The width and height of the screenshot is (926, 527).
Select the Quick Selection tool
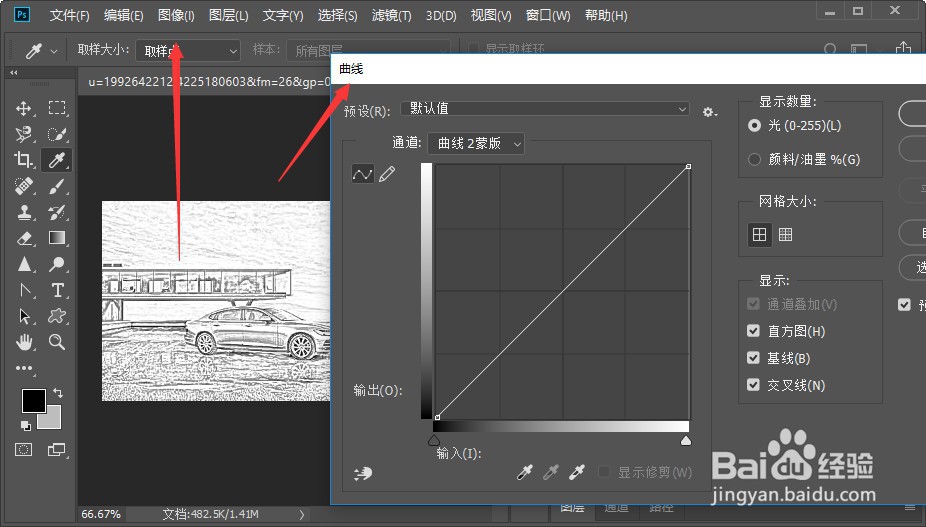tap(57, 134)
